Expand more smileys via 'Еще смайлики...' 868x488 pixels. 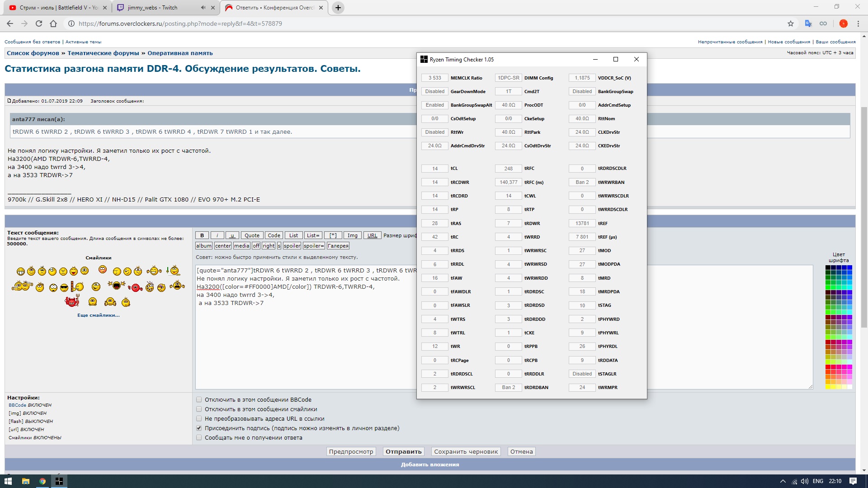click(98, 315)
